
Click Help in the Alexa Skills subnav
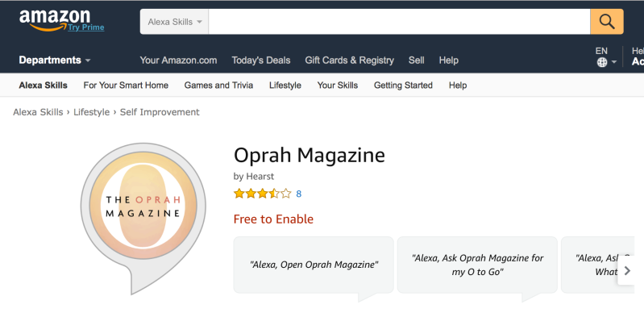pos(458,86)
